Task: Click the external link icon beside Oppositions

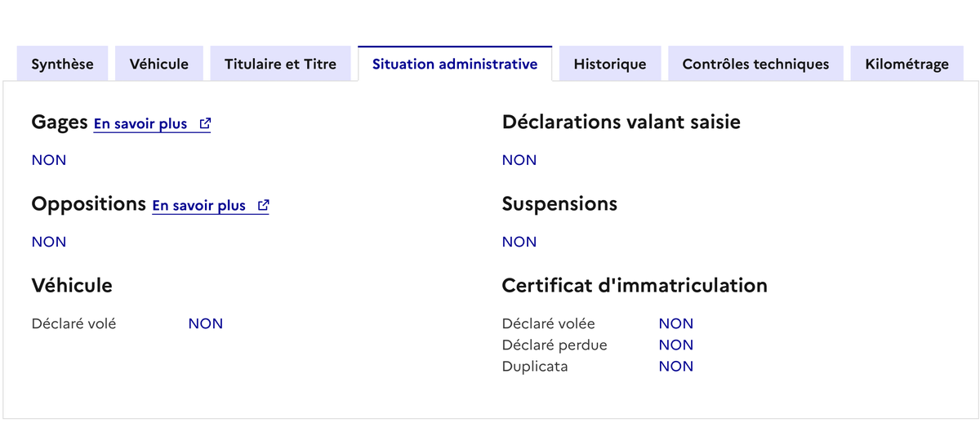Action: click(263, 206)
